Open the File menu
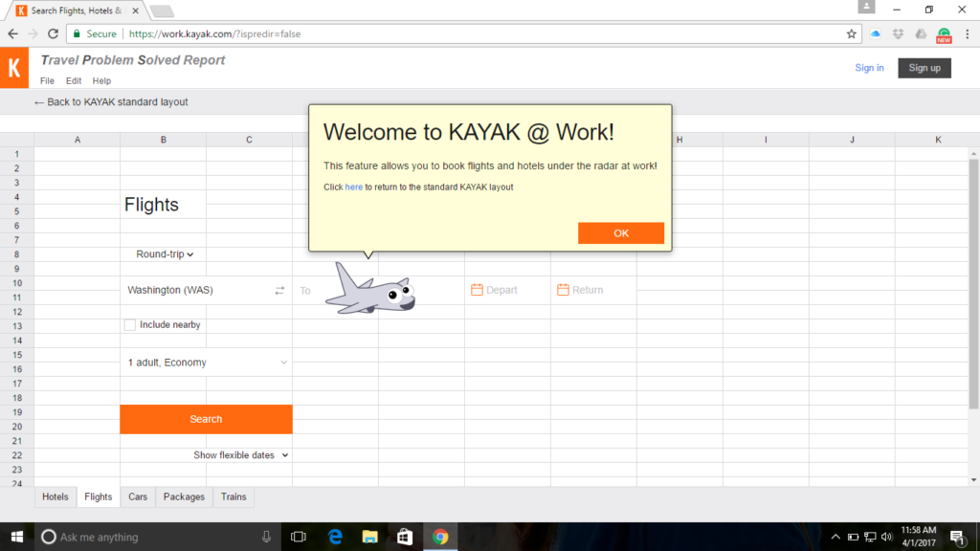 click(47, 81)
